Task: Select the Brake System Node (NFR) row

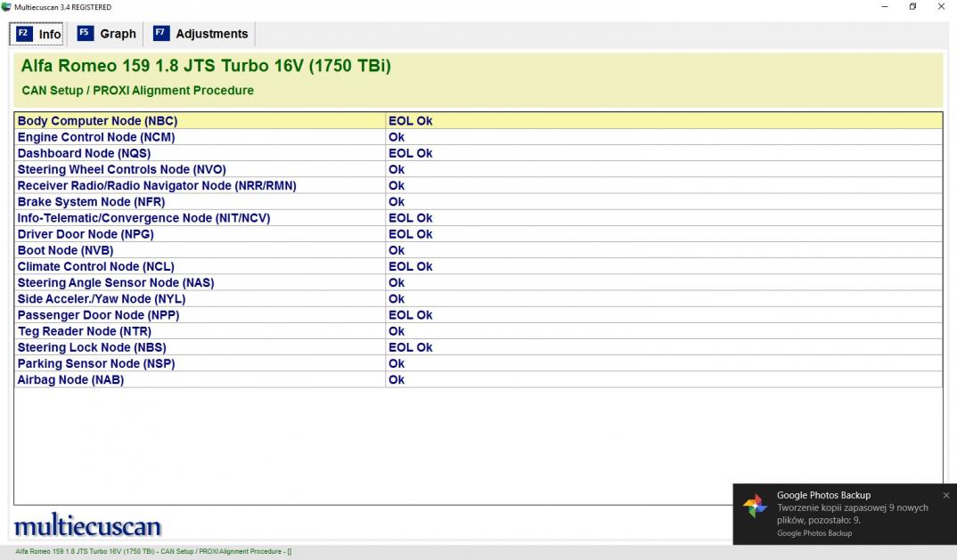Action: (478, 202)
